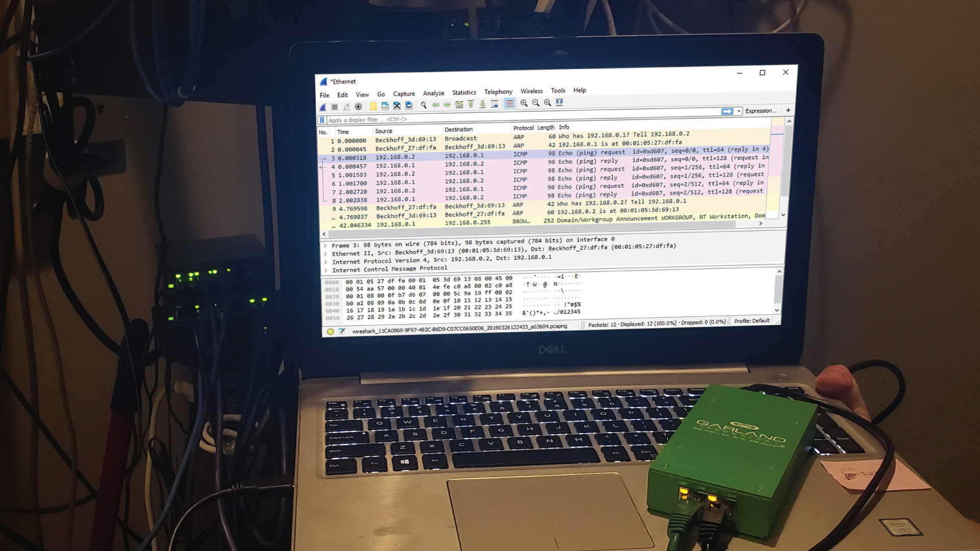Zoom in the packet text
The image size is (980, 551).
pyautogui.click(x=524, y=103)
